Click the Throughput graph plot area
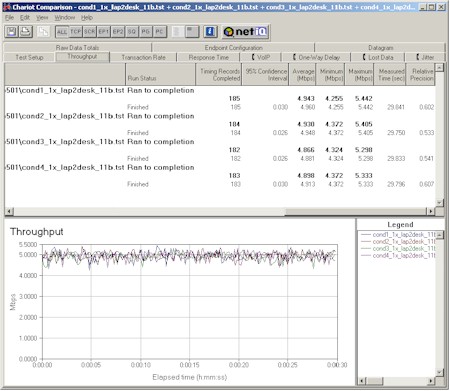The image size is (450, 391). coord(190,302)
